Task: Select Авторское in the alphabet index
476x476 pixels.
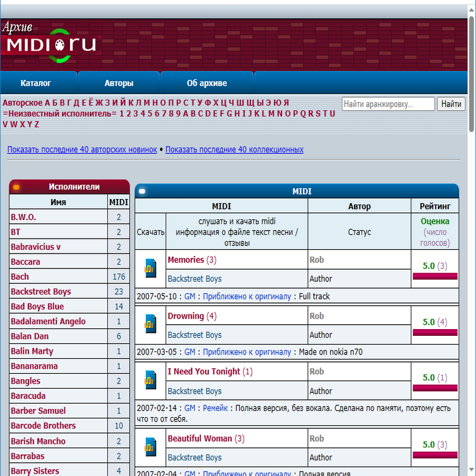Action: tap(22, 103)
